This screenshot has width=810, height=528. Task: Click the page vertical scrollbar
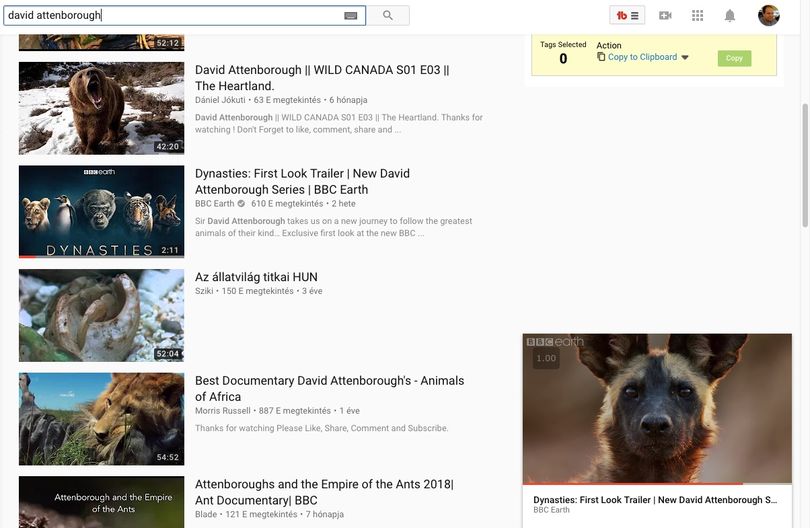pos(805,165)
